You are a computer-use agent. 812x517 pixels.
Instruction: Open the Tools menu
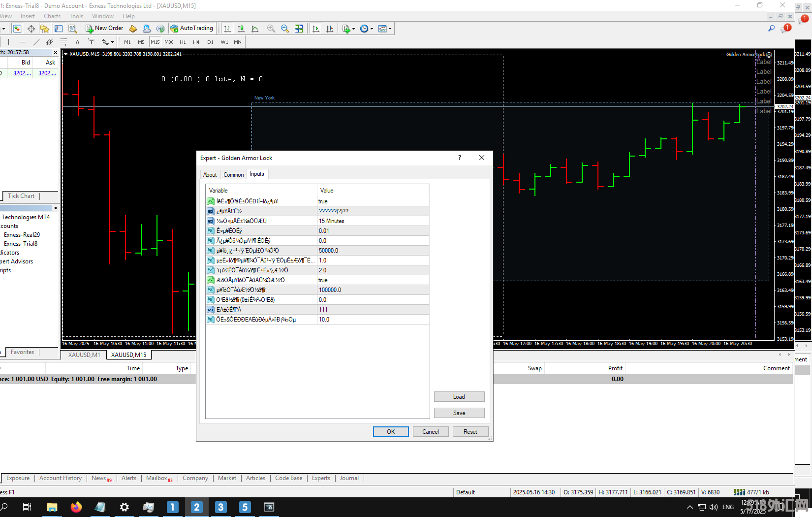[76, 16]
